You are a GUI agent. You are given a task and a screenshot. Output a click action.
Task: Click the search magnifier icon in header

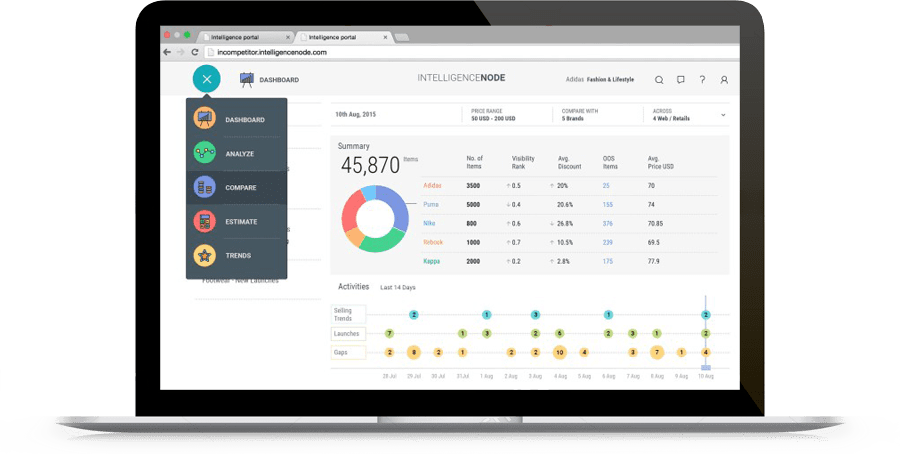[659, 80]
